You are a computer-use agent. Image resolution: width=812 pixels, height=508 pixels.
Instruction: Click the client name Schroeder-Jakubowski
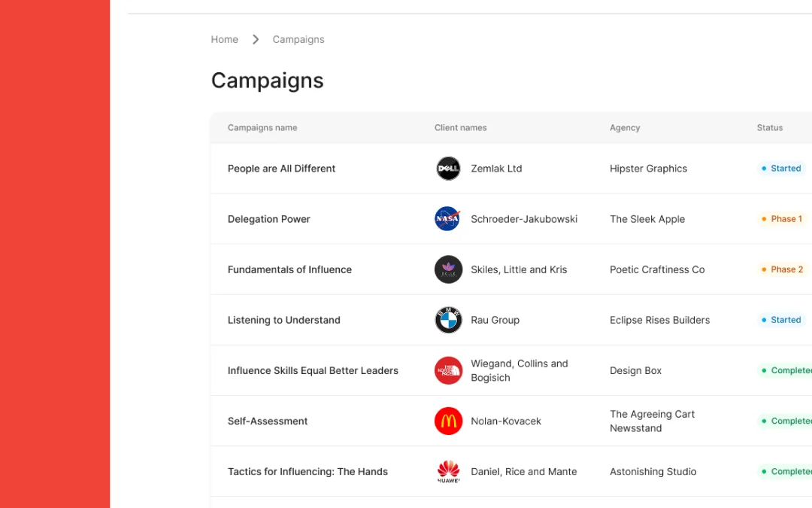523,219
